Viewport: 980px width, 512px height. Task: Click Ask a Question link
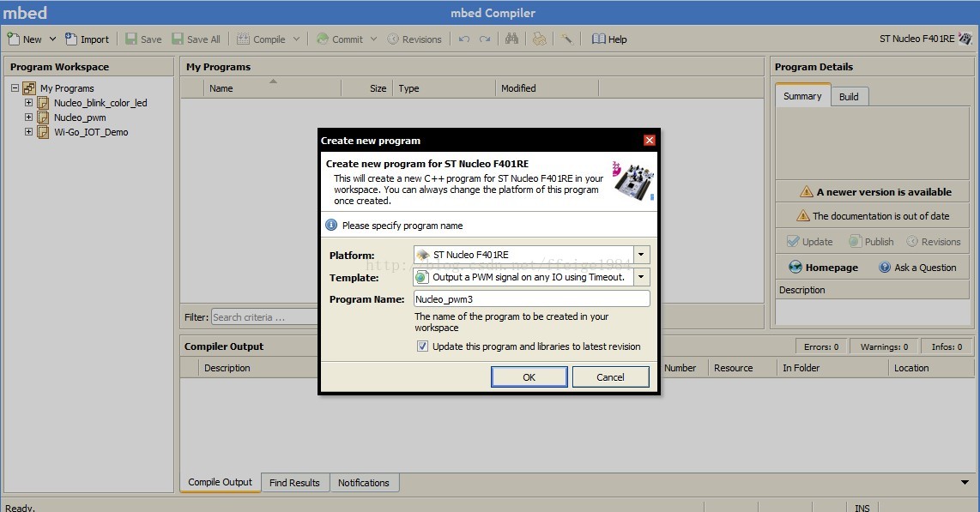917,268
